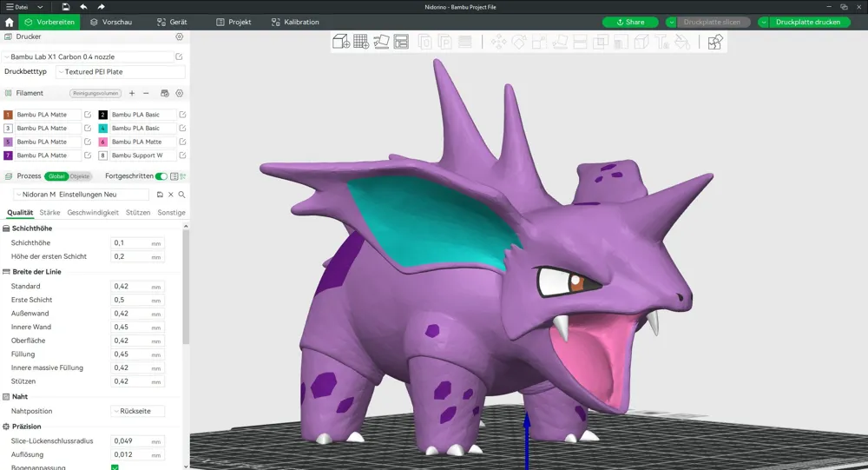Switch to the Projekt tab

point(233,23)
